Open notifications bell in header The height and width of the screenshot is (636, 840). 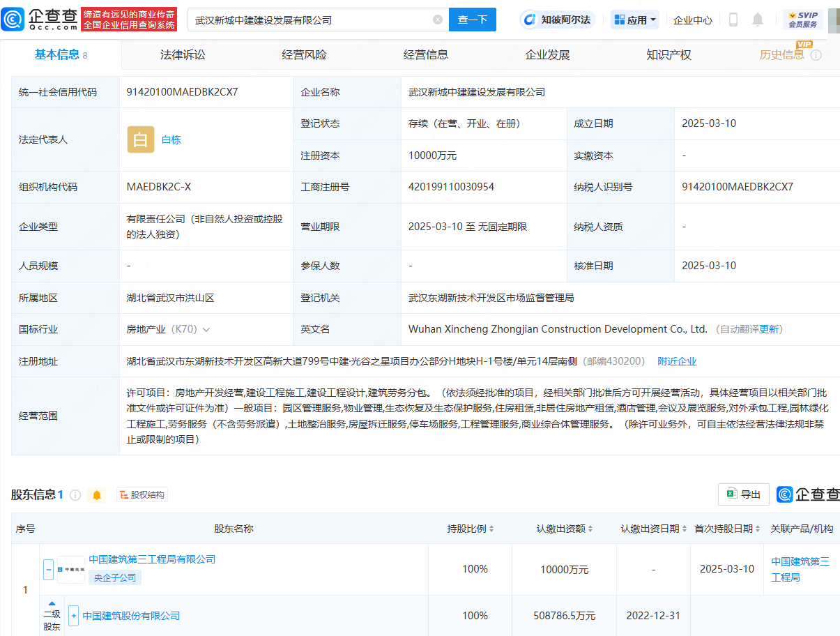point(758,20)
